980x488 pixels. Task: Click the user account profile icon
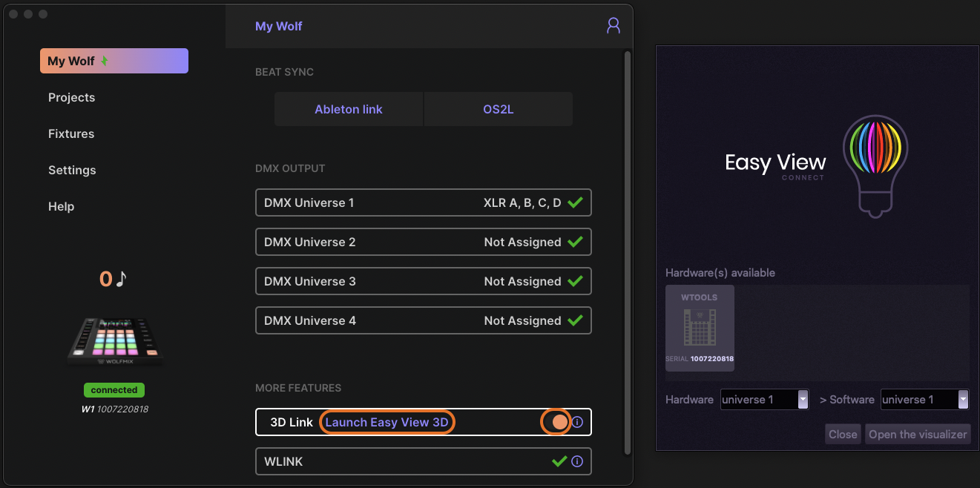(613, 26)
